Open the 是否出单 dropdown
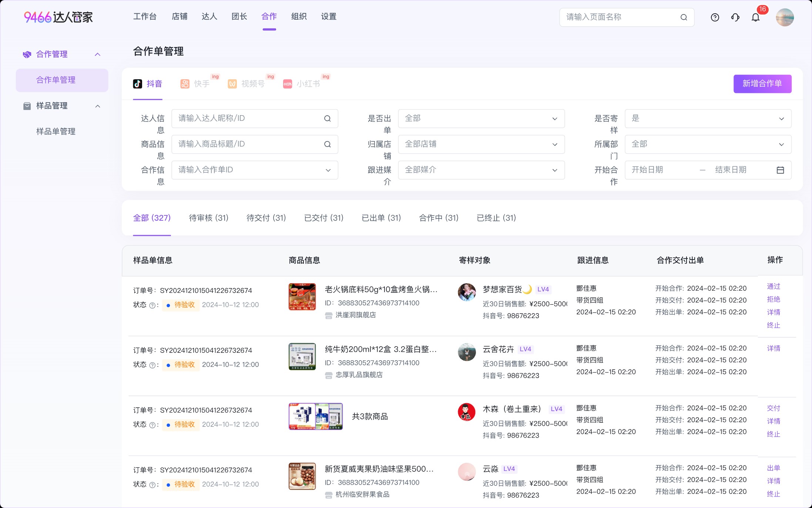Viewport: 812px width, 508px height. (481, 118)
